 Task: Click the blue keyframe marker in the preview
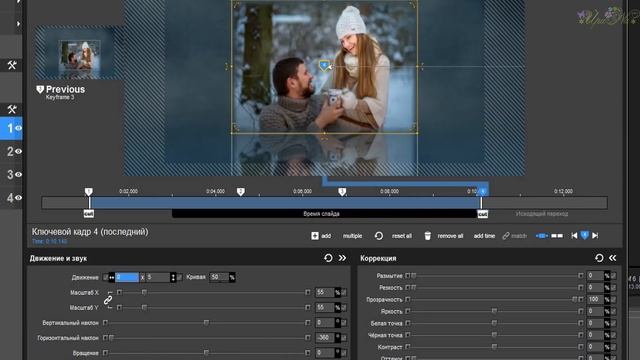(324, 65)
